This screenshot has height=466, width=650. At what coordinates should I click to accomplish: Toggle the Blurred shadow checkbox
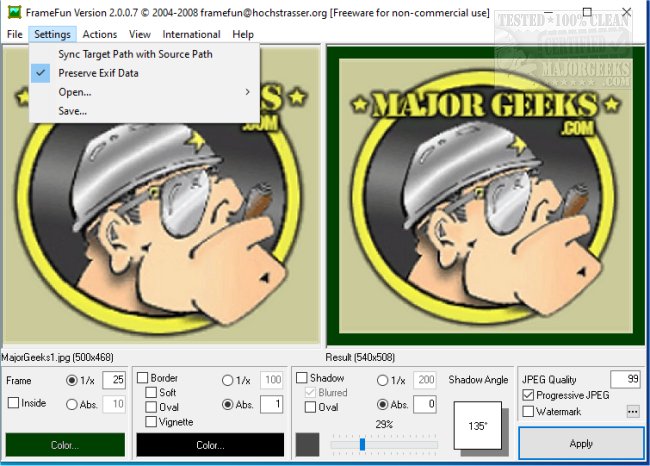pyautogui.click(x=310, y=392)
